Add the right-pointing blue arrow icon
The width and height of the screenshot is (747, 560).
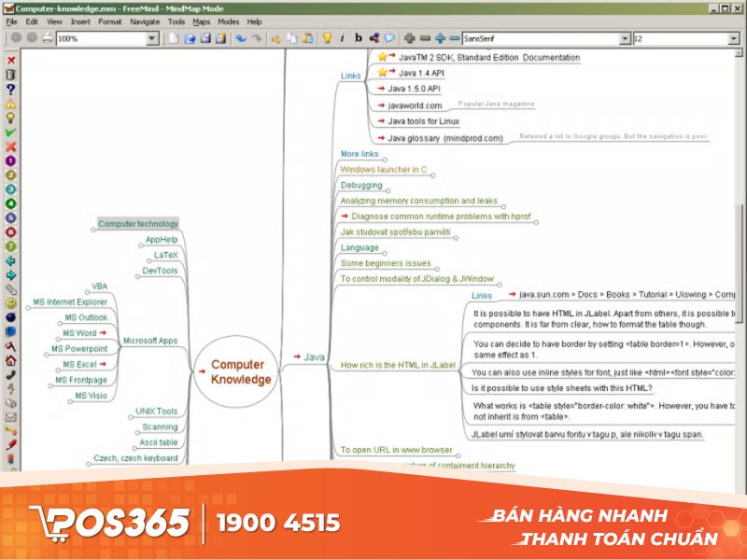[10, 275]
